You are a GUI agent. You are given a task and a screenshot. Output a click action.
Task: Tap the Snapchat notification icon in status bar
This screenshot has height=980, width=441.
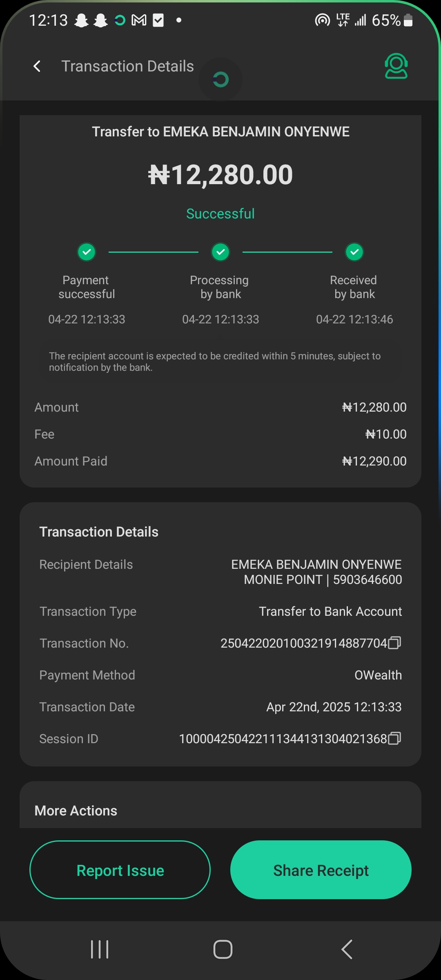tap(82, 20)
